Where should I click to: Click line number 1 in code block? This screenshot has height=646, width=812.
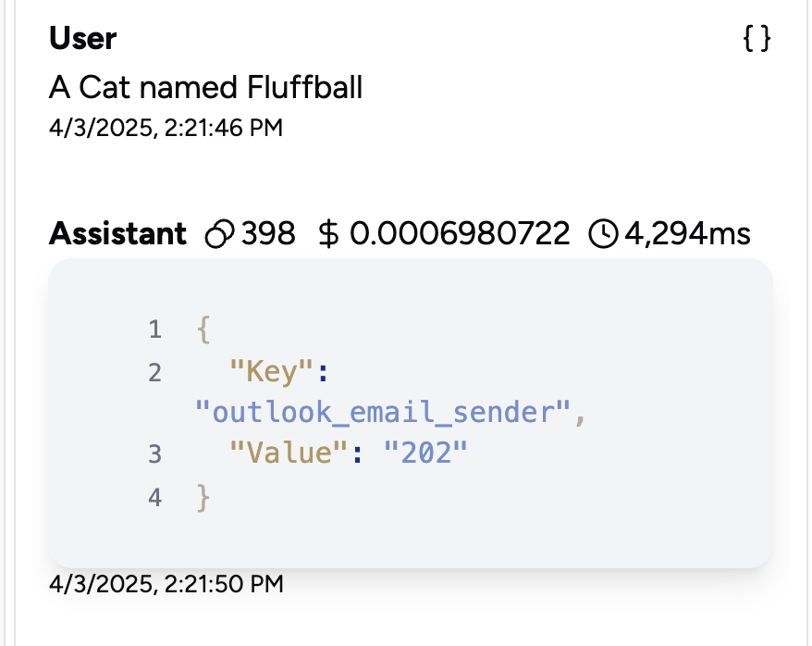[154, 330]
